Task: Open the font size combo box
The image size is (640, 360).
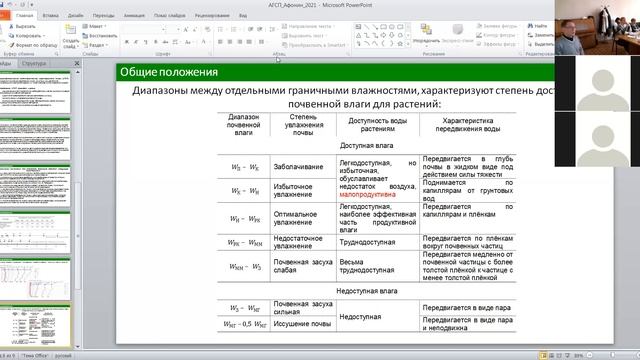Action: click(174, 29)
